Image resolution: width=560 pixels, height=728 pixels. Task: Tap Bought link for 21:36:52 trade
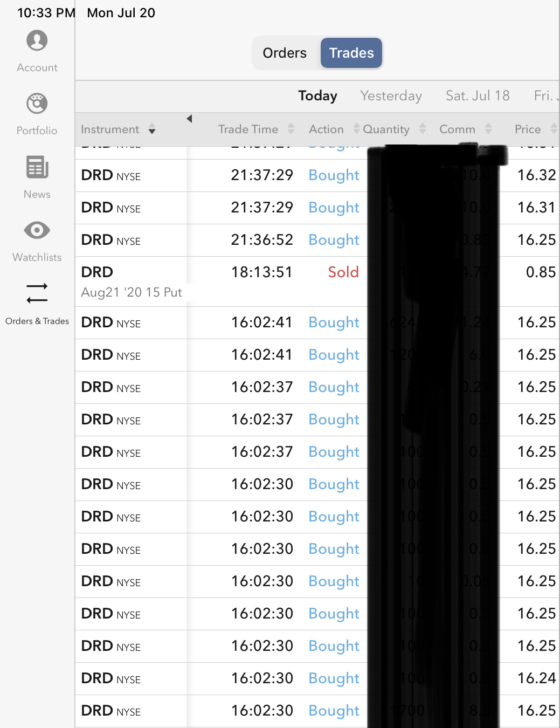pyautogui.click(x=334, y=240)
